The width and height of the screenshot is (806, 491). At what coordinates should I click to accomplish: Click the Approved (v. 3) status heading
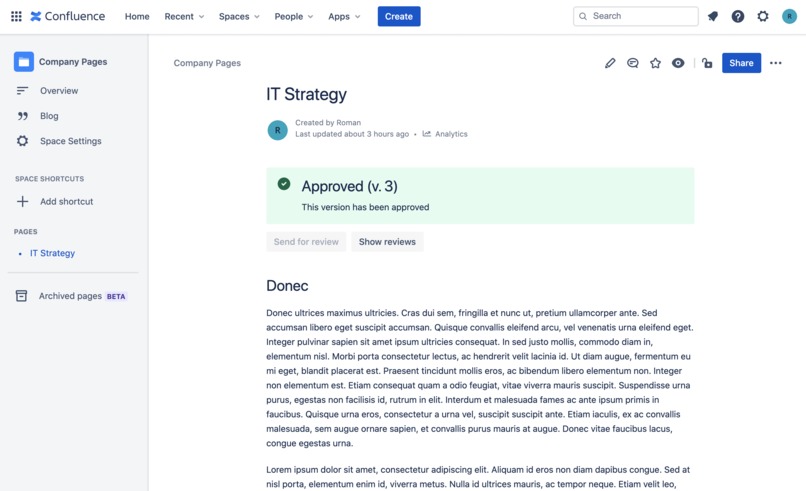tap(350, 186)
